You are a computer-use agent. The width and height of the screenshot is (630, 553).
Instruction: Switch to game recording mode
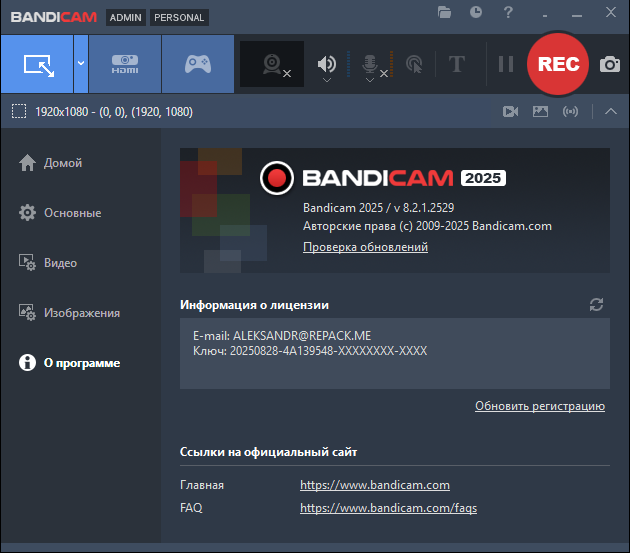point(198,64)
